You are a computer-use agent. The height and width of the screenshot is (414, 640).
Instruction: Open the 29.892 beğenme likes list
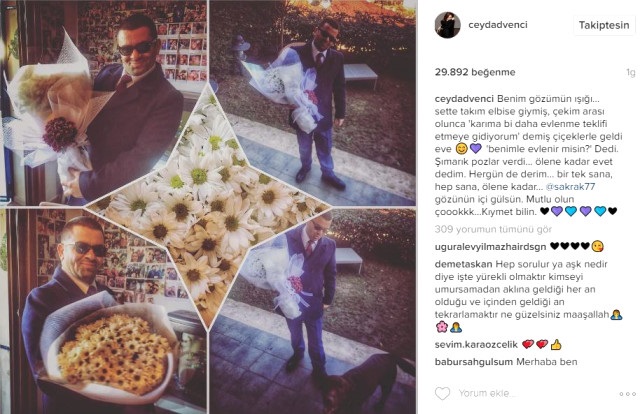tap(475, 72)
